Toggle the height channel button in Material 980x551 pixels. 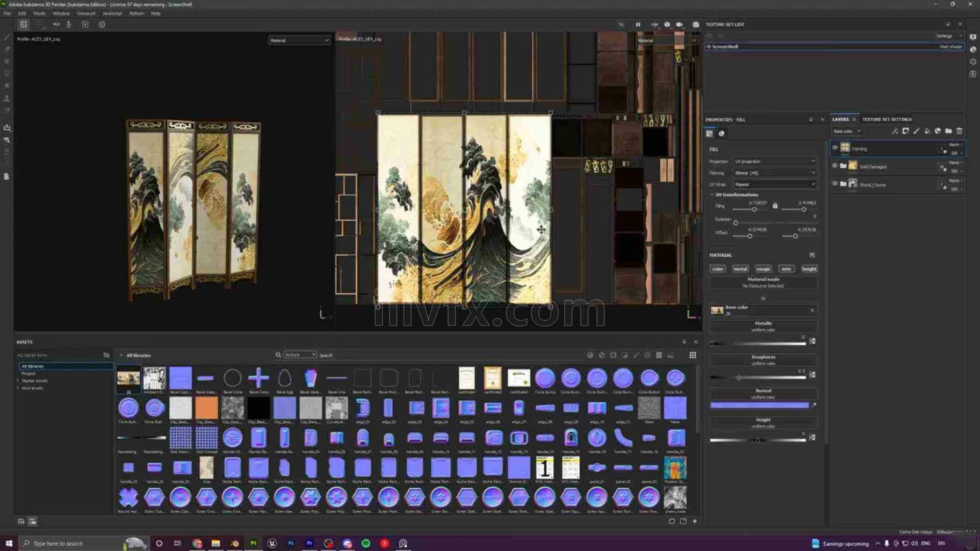point(809,269)
